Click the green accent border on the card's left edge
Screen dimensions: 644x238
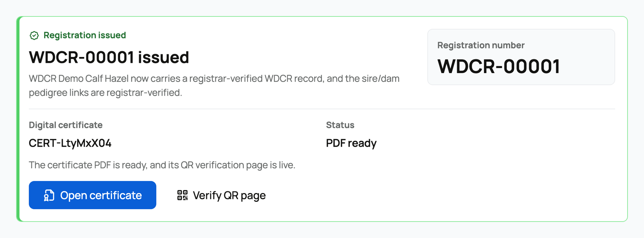click(x=18, y=119)
